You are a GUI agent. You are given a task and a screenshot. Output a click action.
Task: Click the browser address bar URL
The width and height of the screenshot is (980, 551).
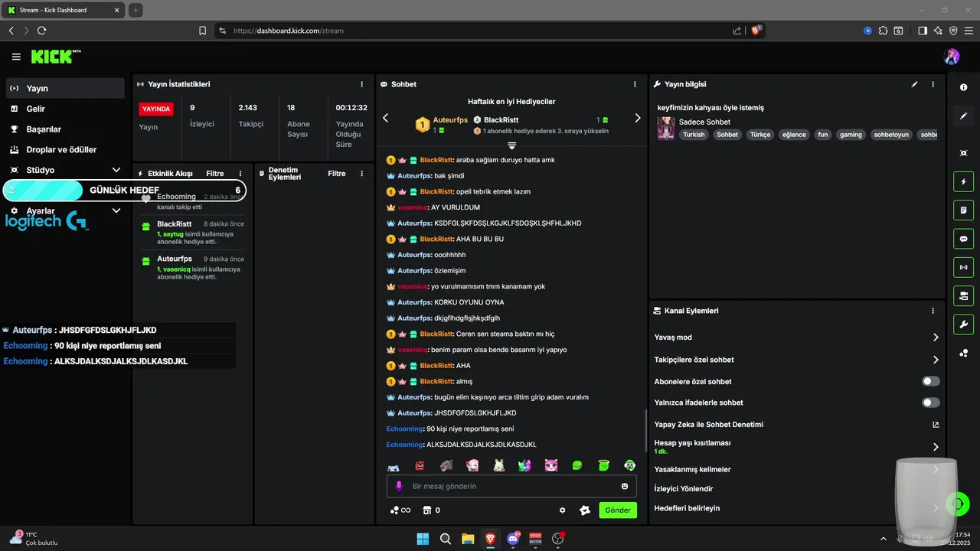pyautogui.click(x=288, y=31)
